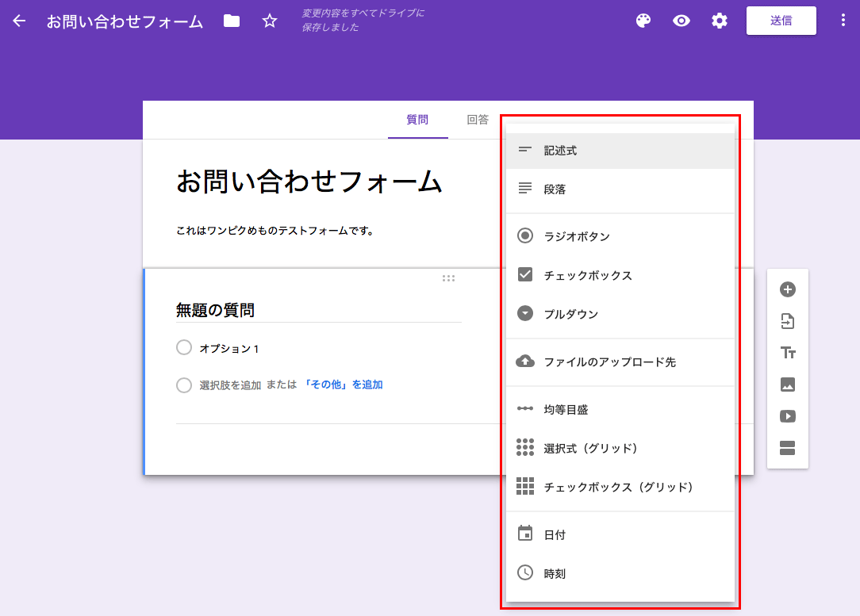This screenshot has height=616, width=860.
Task: Import questions icon in side toolbar
Action: (x=788, y=321)
